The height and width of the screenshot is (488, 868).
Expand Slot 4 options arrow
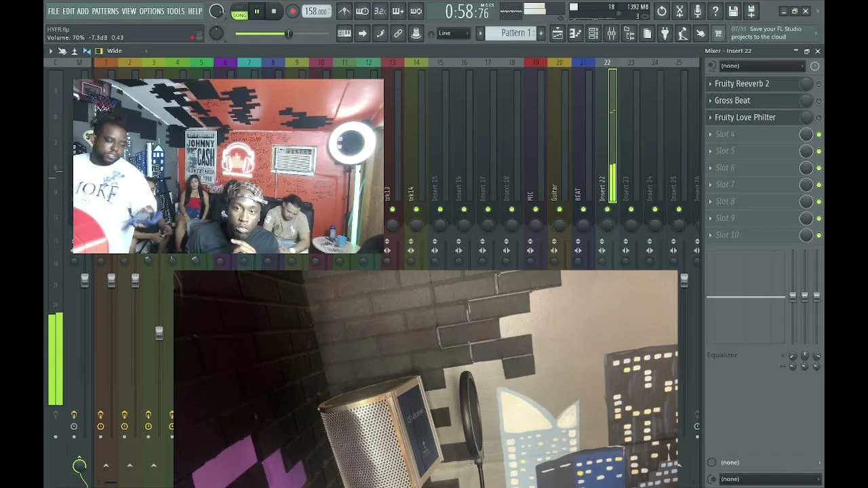711,134
